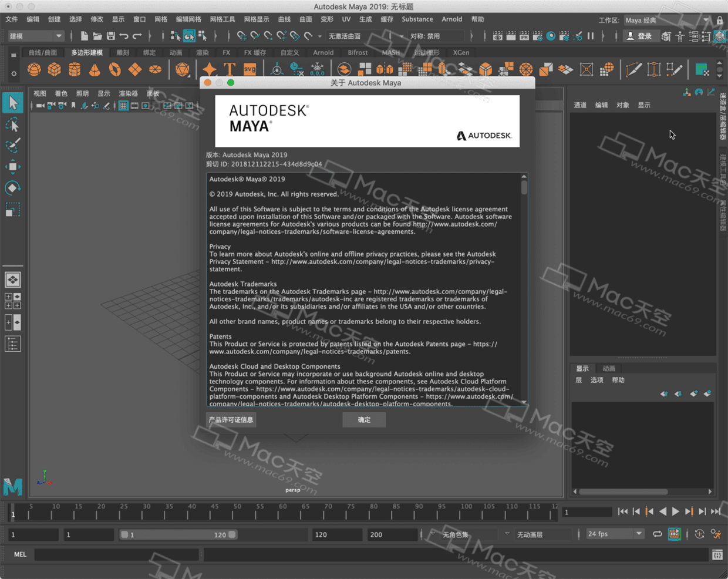
Task: Toggle viewport grid display
Action: 123,106
